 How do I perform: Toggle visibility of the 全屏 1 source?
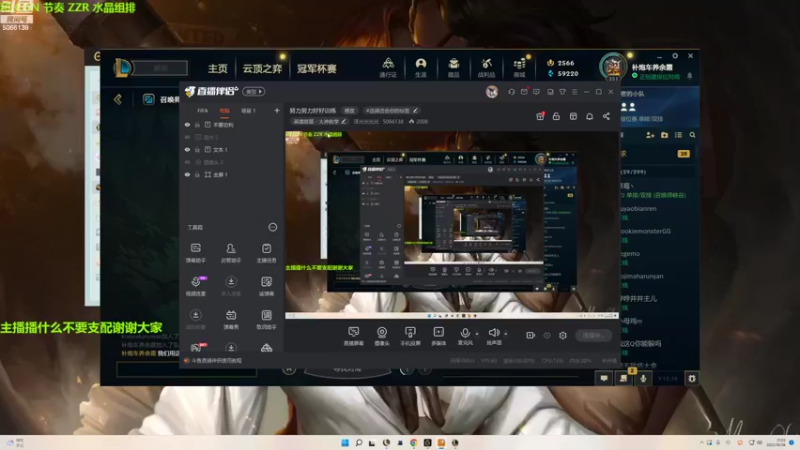click(x=187, y=174)
